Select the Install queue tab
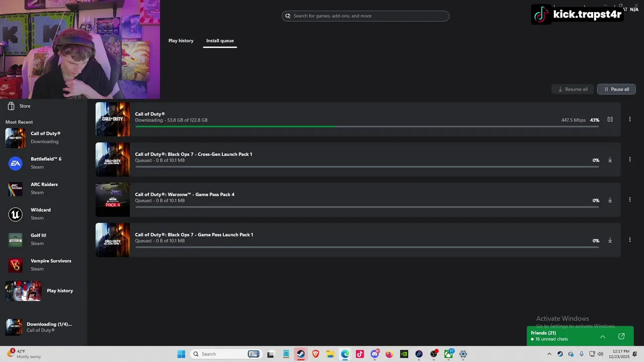This screenshot has height=362, width=644. pyautogui.click(x=220, y=41)
